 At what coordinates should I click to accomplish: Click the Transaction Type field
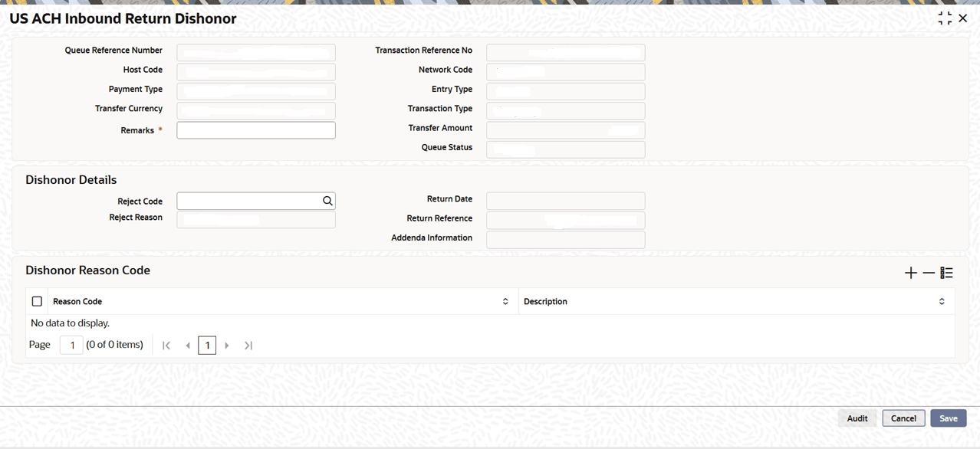(566, 111)
